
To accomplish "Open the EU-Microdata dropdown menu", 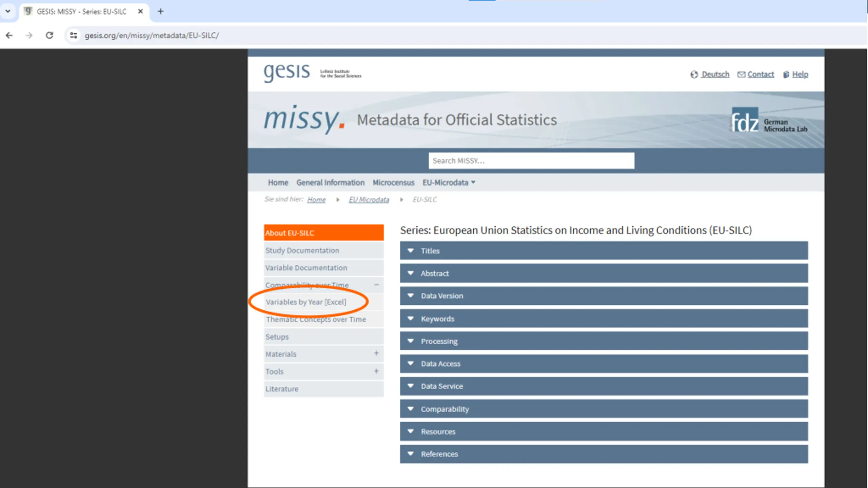I will point(449,183).
